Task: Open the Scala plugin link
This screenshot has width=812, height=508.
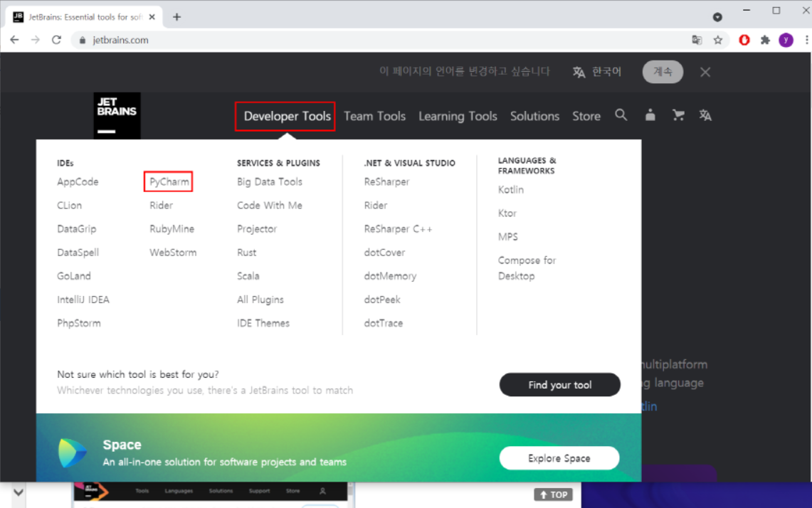Action: pyautogui.click(x=248, y=276)
